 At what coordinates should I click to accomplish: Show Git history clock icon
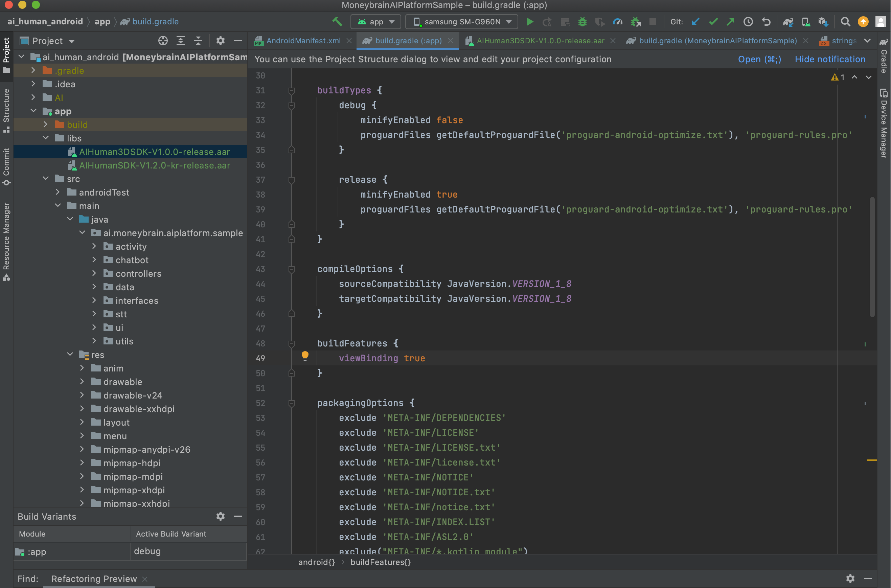[x=748, y=22]
